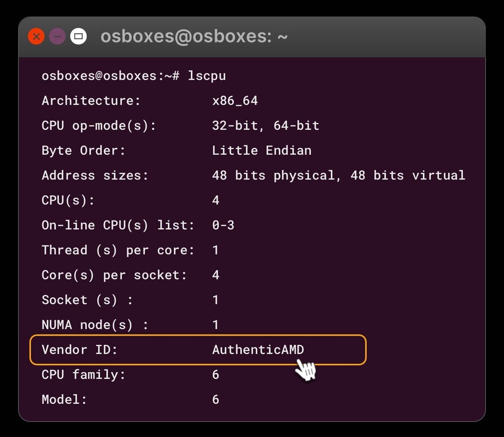Select the CPU op-mode(s) entry

(99, 125)
